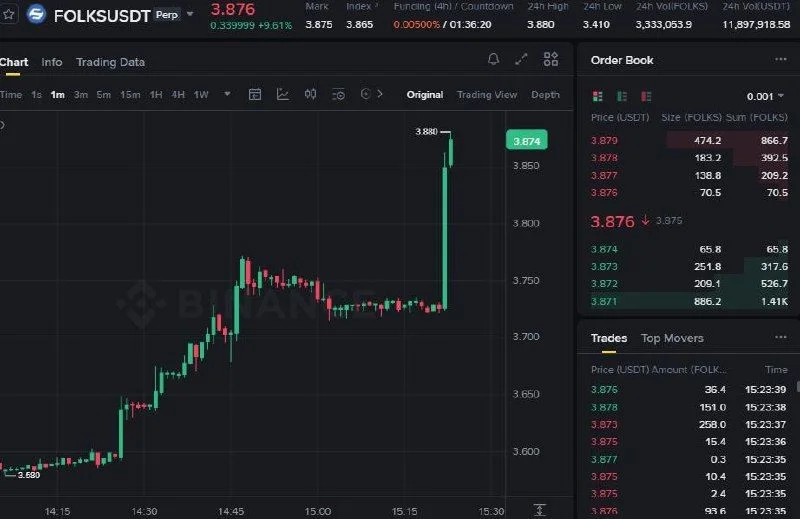Select the 15m chart interval
The image size is (800, 519).
pos(130,94)
